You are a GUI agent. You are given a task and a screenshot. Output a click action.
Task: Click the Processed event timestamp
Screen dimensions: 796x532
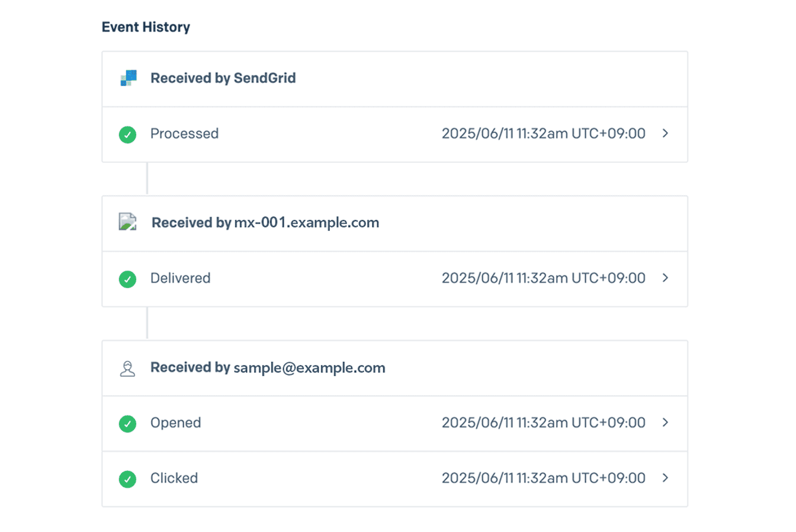(543, 133)
